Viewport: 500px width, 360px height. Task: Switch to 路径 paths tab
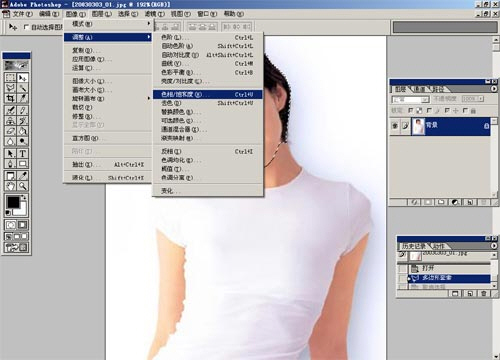point(438,89)
